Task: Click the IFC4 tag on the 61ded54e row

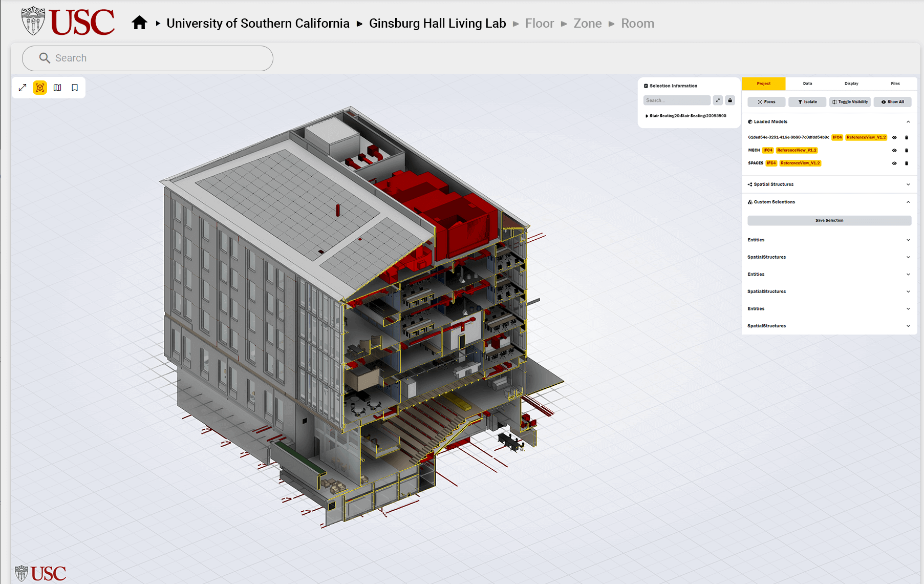Action: pos(837,137)
